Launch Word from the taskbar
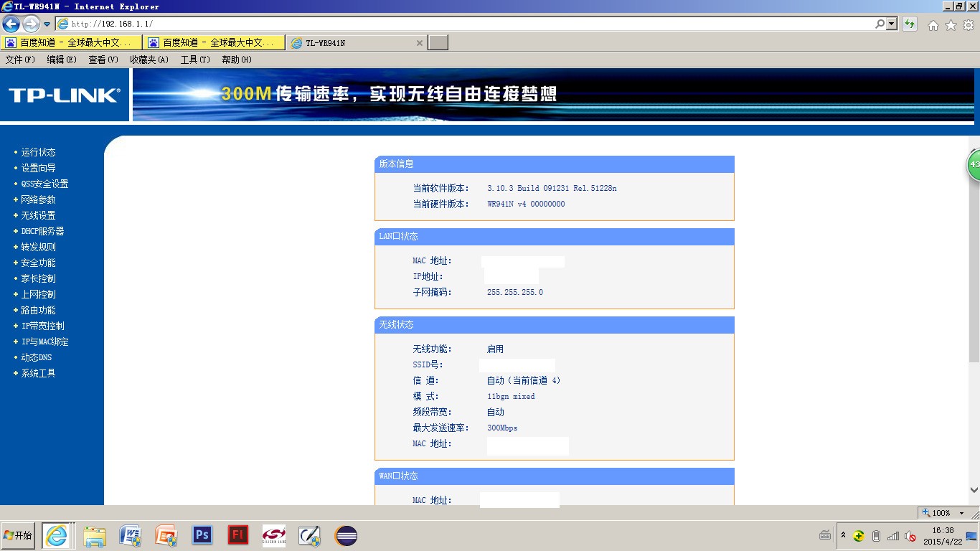Image resolution: width=980 pixels, height=551 pixels. tap(131, 535)
